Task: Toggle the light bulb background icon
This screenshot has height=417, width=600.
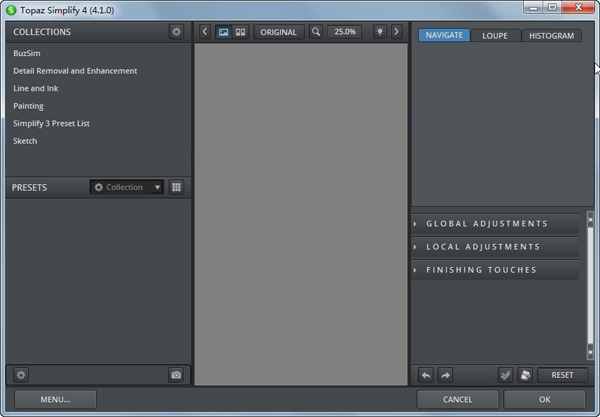Action: 380,32
